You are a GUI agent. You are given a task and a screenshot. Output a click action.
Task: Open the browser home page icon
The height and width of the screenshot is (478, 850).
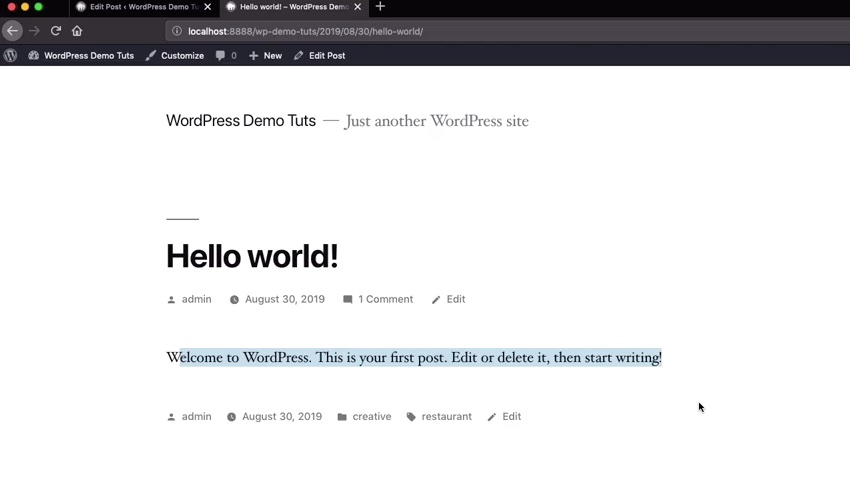(77, 31)
